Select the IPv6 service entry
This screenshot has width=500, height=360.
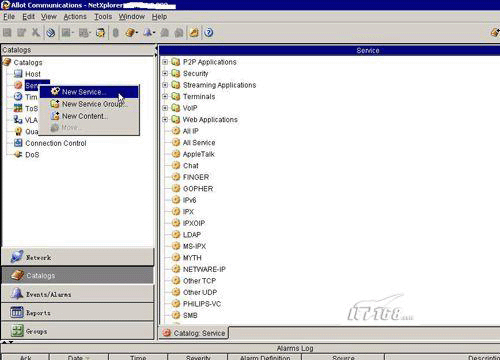pos(189,200)
